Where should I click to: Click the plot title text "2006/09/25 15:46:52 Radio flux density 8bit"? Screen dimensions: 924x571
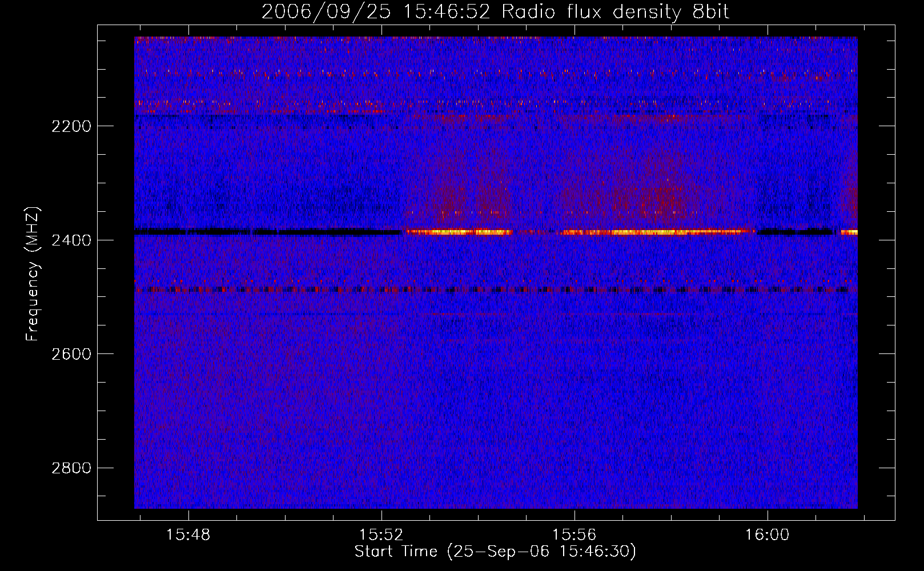[x=495, y=11]
